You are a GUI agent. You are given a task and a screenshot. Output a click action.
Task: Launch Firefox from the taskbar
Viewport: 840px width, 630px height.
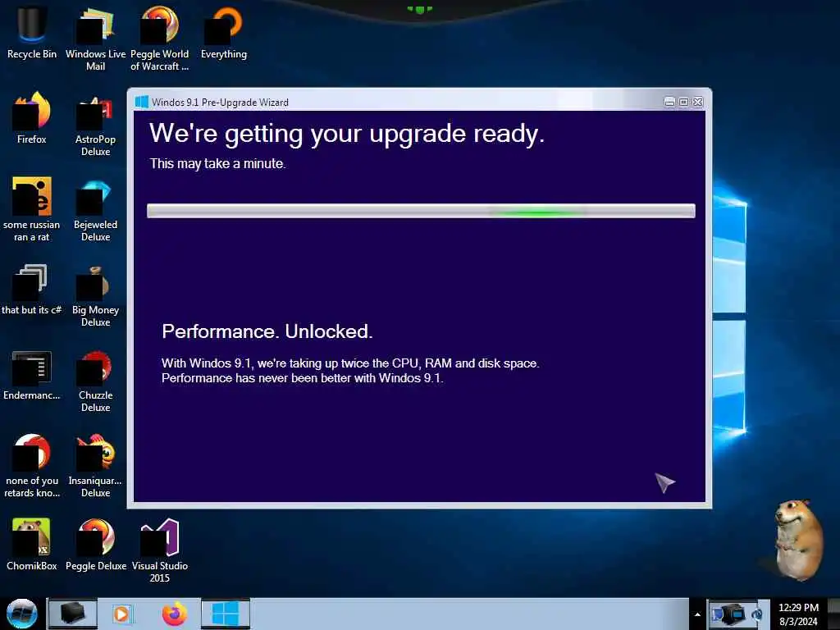click(175, 614)
